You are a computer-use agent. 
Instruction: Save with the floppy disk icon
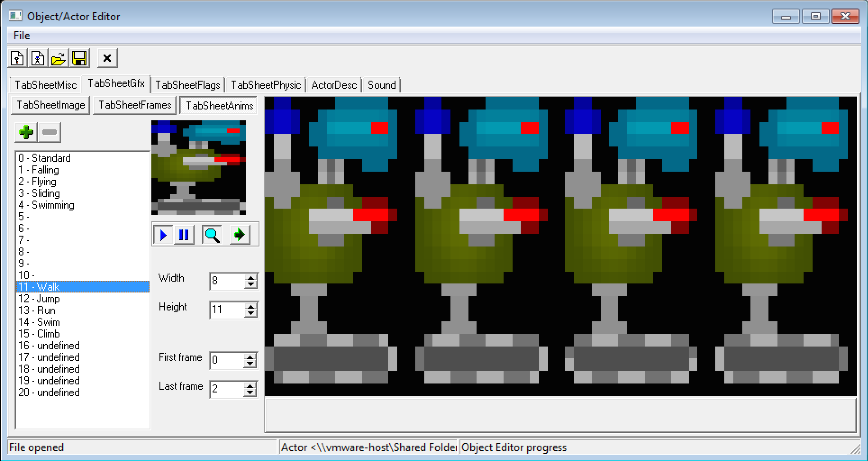pyautogui.click(x=79, y=59)
